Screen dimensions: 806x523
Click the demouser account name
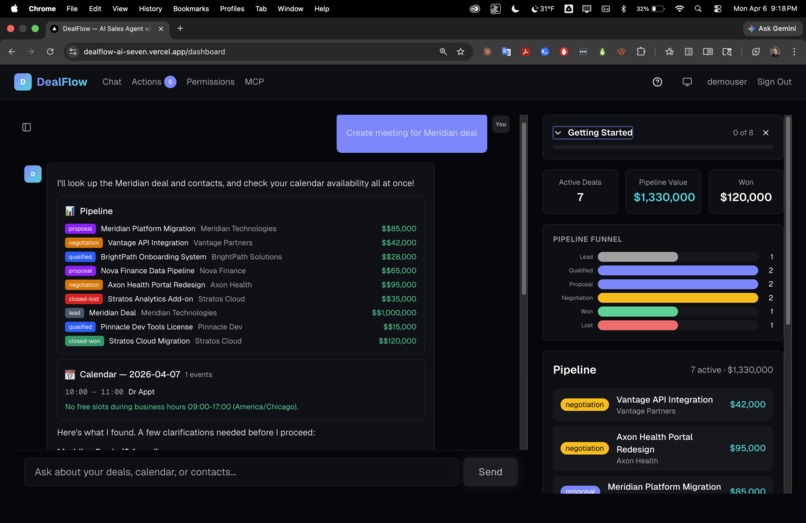point(727,82)
